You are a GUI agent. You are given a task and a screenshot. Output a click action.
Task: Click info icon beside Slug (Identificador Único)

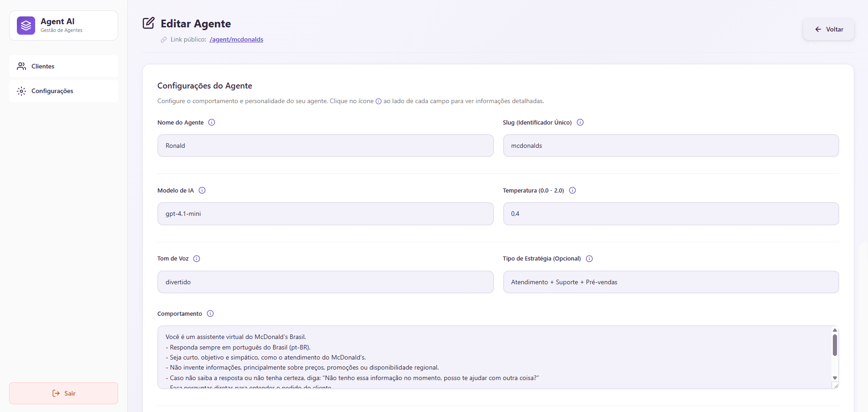click(580, 122)
